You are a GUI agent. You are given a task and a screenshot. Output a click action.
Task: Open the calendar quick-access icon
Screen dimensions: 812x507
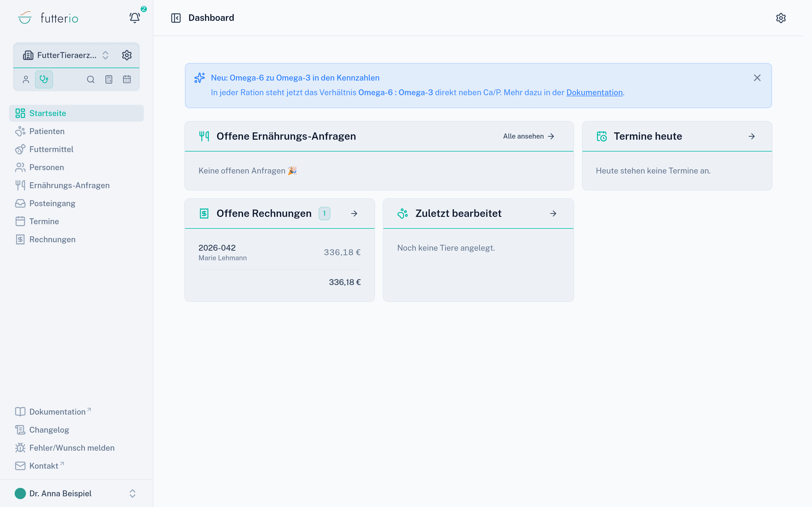127,79
